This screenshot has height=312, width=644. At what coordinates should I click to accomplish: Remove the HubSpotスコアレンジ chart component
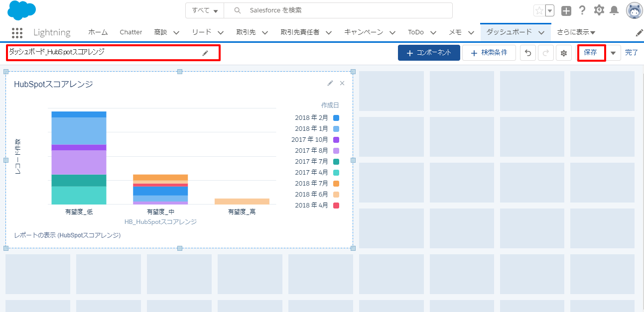(342, 83)
